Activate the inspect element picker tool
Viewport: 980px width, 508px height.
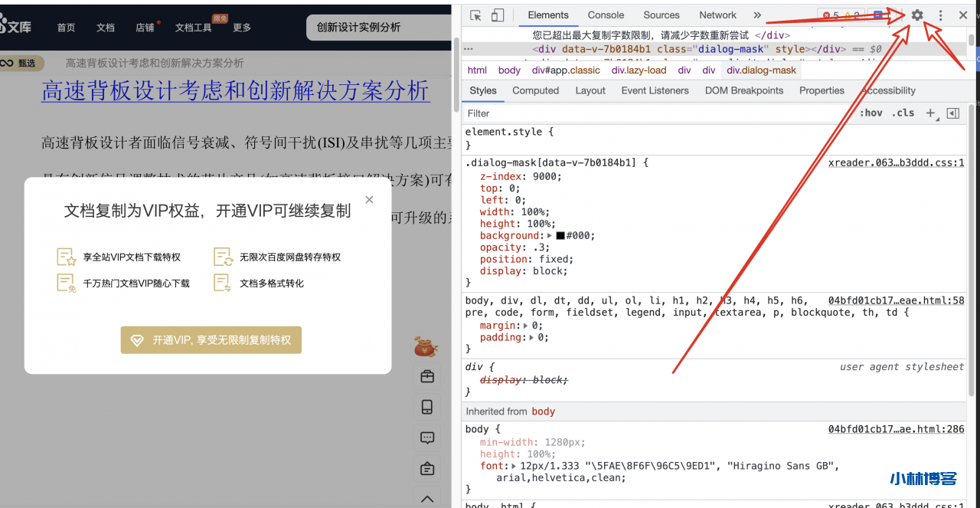tap(476, 15)
